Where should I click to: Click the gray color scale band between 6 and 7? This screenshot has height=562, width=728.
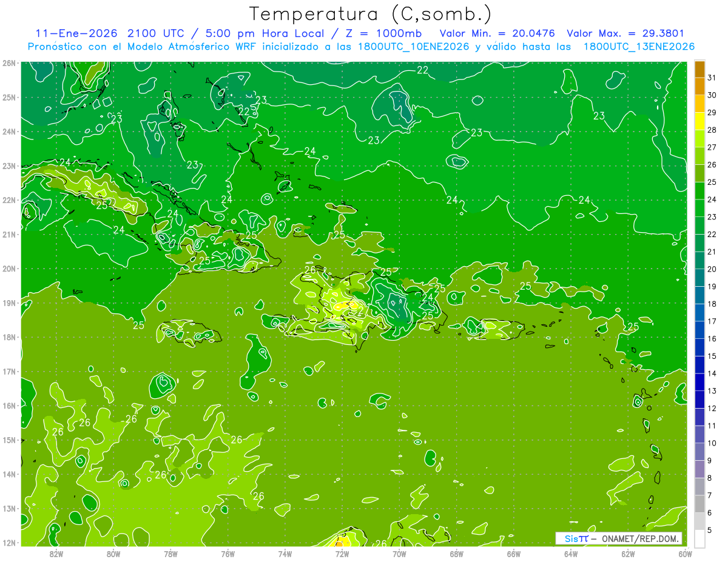click(699, 503)
